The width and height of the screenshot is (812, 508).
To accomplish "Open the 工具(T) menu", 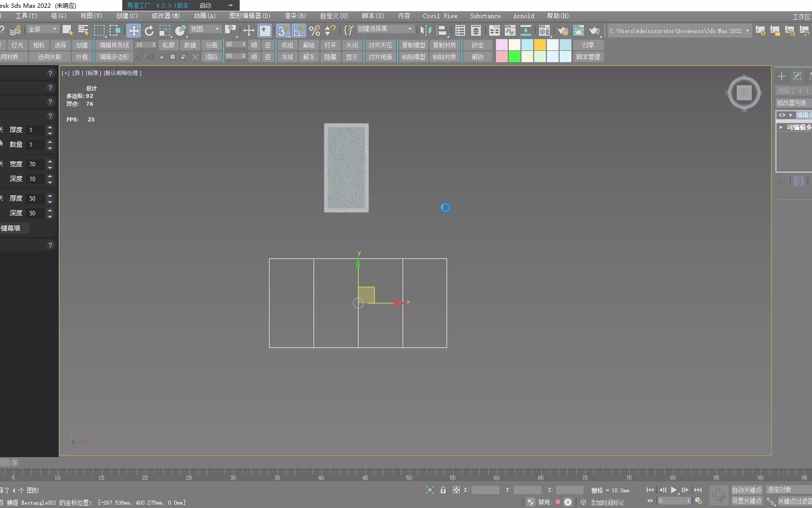I will coord(26,16).
